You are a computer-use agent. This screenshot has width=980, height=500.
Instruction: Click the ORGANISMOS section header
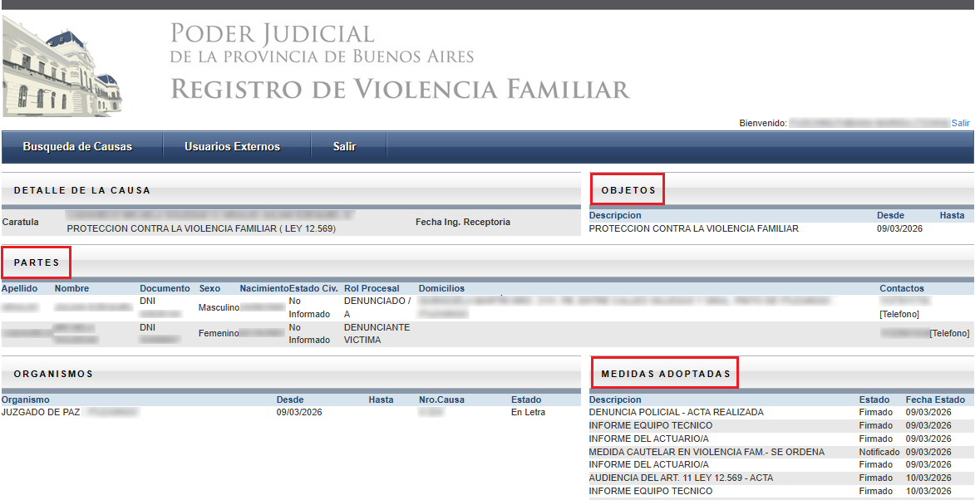[x=53, y=374]
